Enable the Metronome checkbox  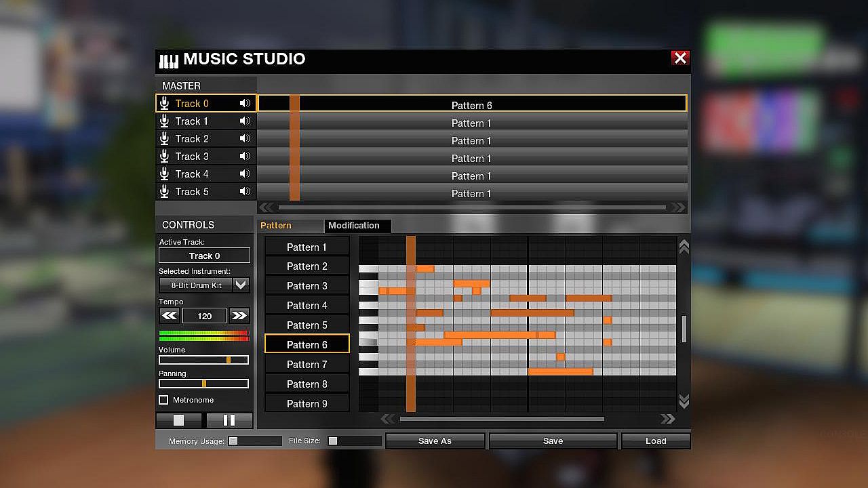pos(163,400)
